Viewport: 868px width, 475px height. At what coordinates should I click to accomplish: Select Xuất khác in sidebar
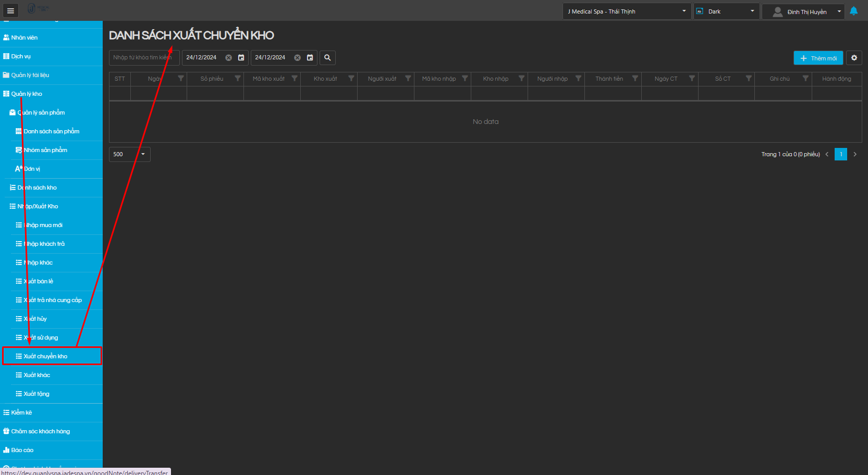(x=37, y=375)
